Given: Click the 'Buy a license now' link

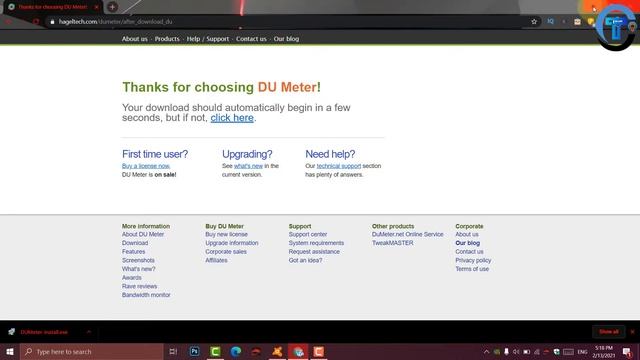Looking at the screenshot, I should [146, 166].
